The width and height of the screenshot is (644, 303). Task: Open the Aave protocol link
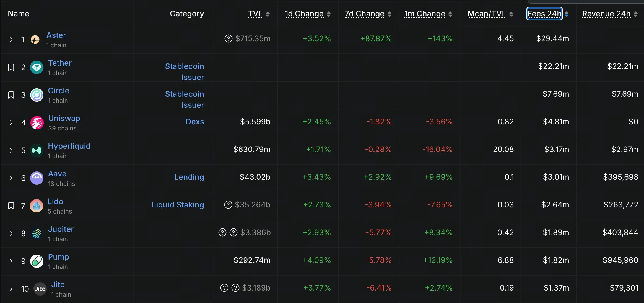tap(57, 174)
